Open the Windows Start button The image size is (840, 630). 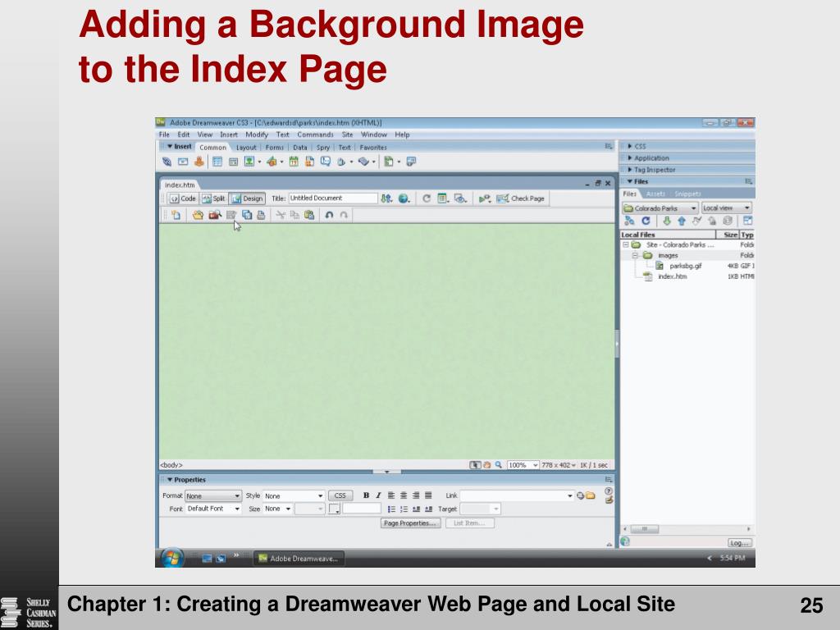[x=171, y=558]
